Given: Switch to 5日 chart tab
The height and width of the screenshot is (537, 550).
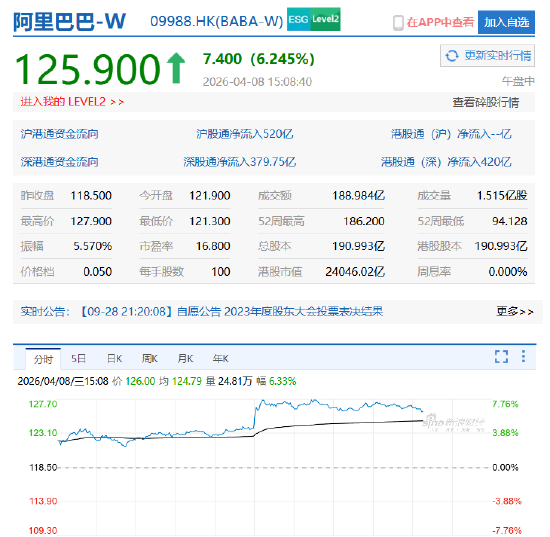Looking at the screenshot, I should pos(78,358).
